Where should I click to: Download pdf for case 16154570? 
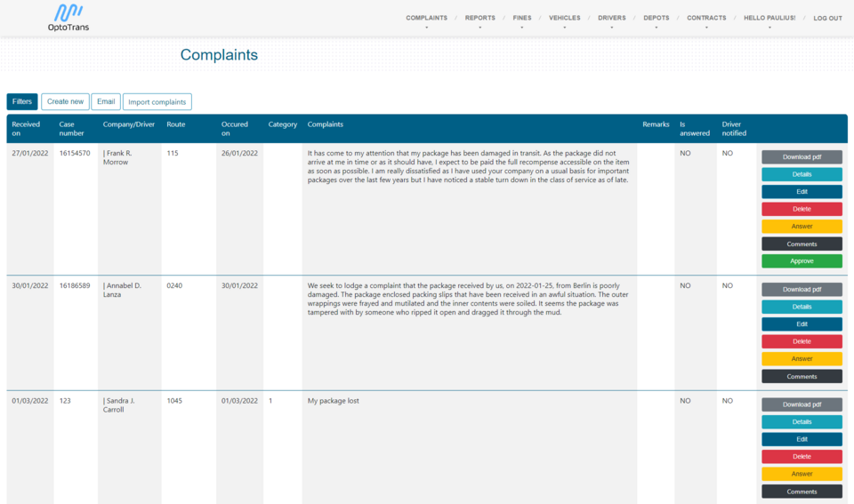[x=802, y=157]
